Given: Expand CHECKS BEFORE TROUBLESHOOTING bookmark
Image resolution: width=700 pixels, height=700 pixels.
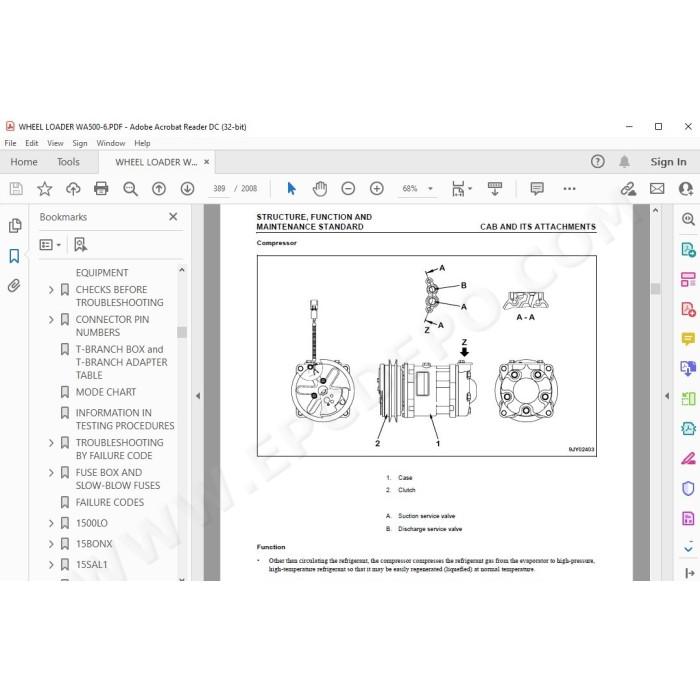Looking at the screenshot, I should point(51,290).
